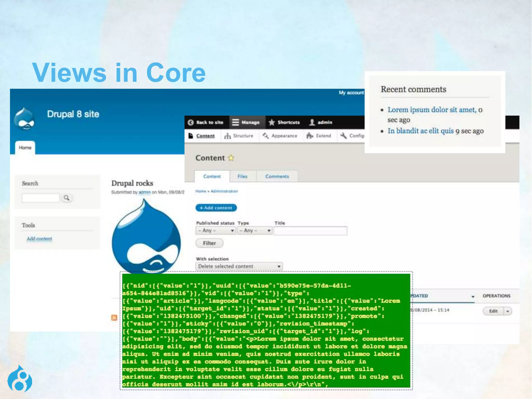532x399 pixels.
Task: Click the RSS feed icon
Action: [114, 317]
